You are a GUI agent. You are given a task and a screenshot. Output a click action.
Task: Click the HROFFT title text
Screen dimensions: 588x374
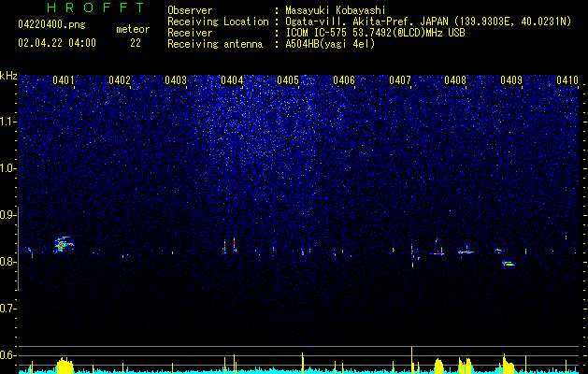pos(95,7)
